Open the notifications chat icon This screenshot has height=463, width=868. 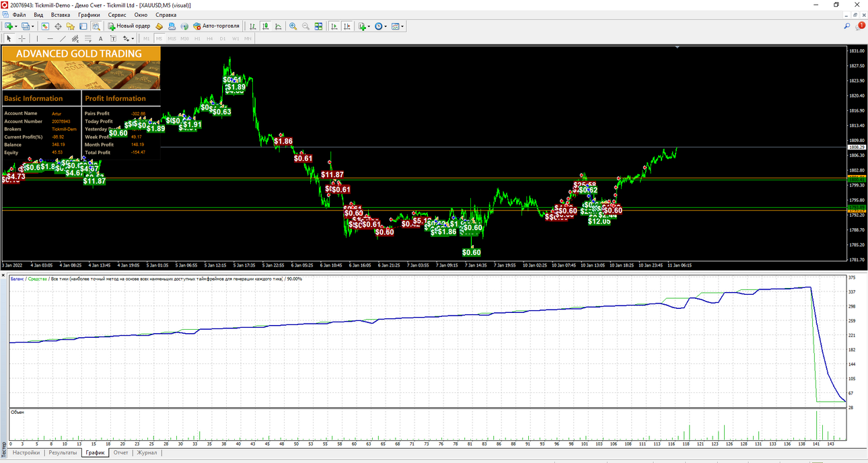click(860, 26)
